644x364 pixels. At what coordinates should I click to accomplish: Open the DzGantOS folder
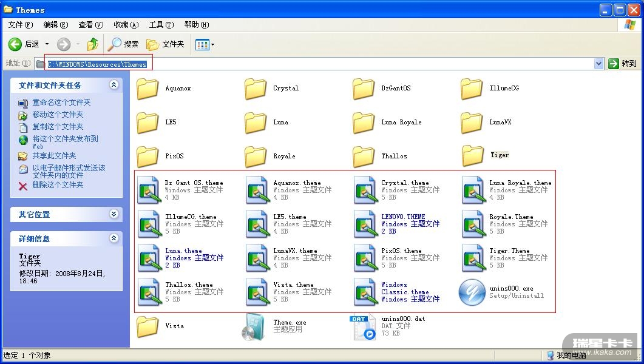tap(382, 89)
